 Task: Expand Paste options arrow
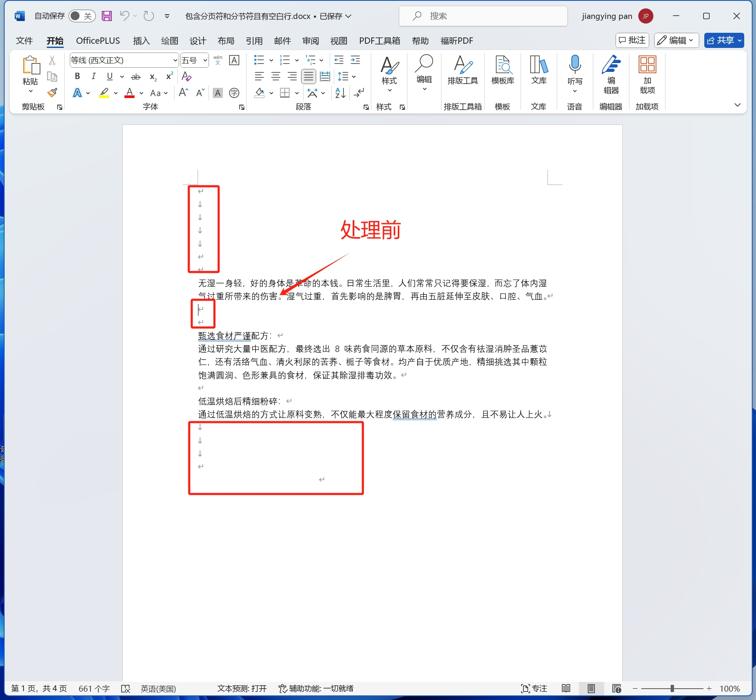31,92
